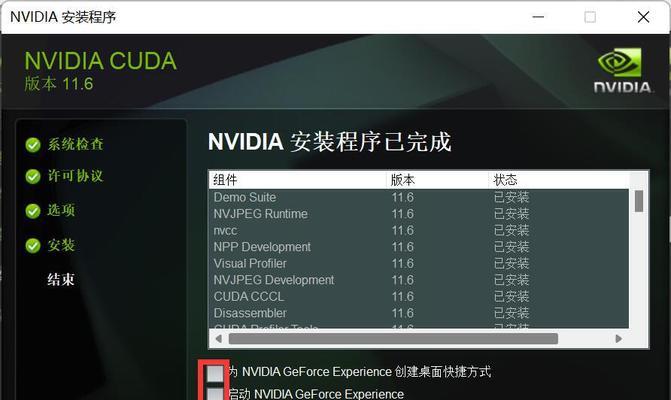Select the NVJPEG Runtime row
The height and width of the screenshot is (400, 671).
click(419, 214)
